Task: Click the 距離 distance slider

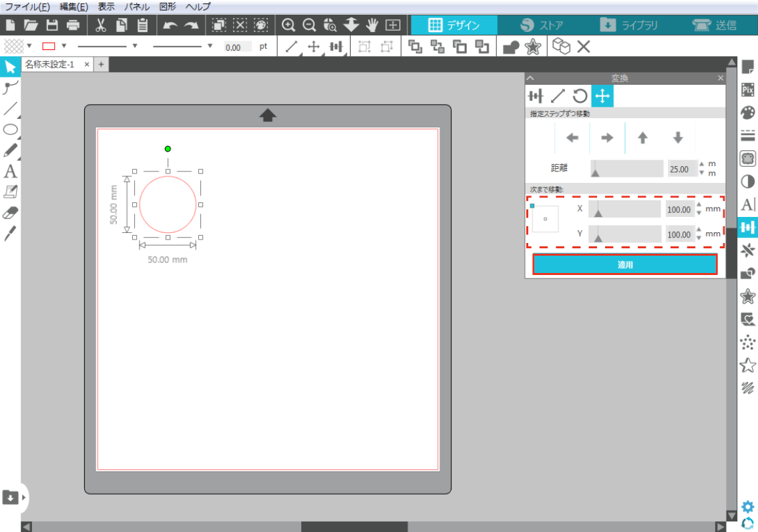Action: click(626, 169)
